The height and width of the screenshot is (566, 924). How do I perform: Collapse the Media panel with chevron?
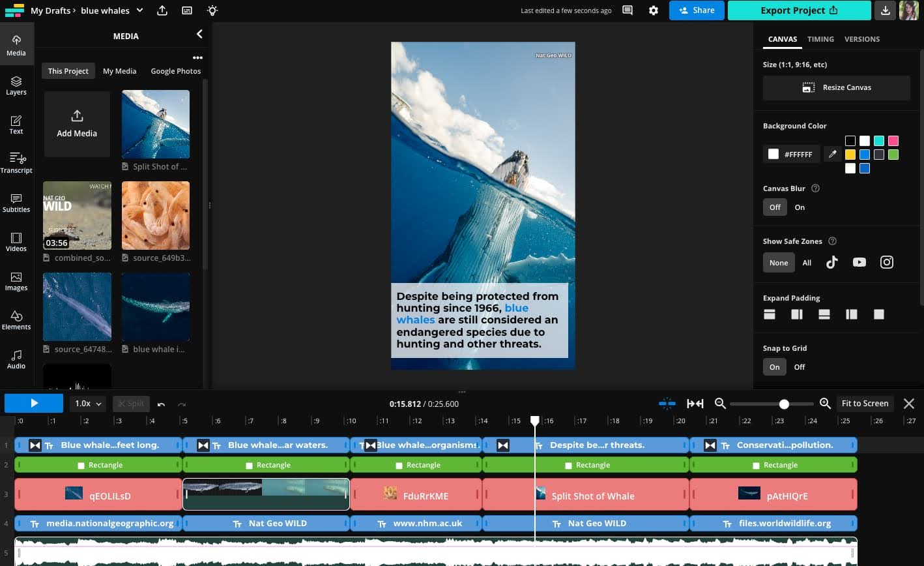[x=199, y=35]
